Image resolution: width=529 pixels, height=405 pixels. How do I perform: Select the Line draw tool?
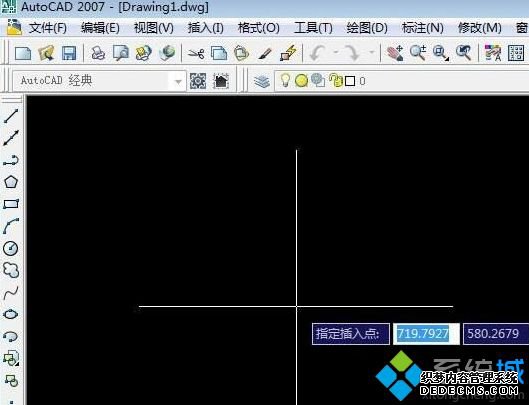tap(11, 116)
